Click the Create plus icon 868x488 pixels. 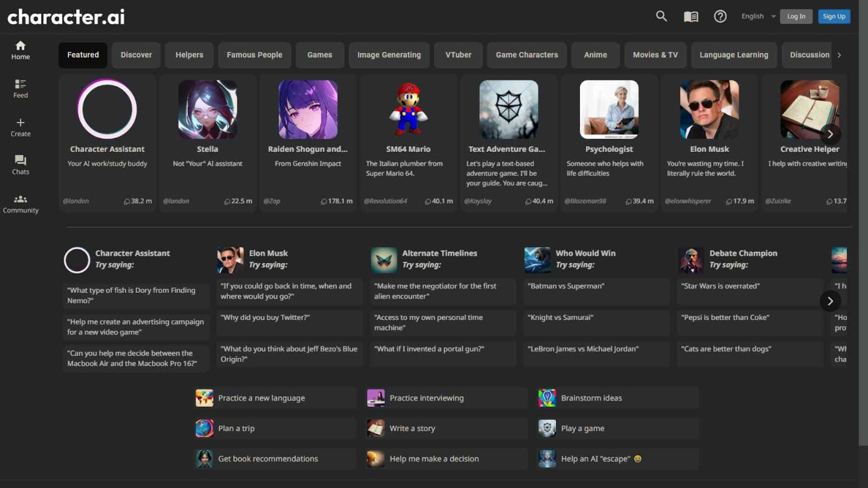[21, 123]
